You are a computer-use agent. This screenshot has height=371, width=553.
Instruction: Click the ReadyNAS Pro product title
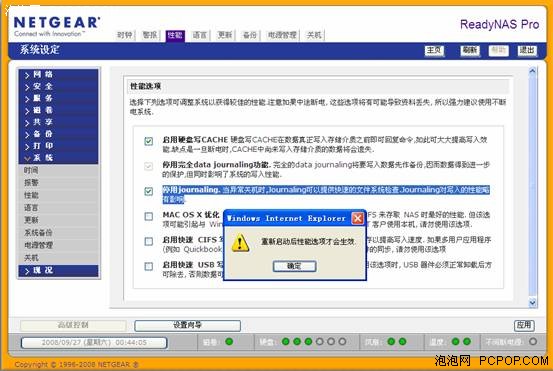[x=499, y=24]
